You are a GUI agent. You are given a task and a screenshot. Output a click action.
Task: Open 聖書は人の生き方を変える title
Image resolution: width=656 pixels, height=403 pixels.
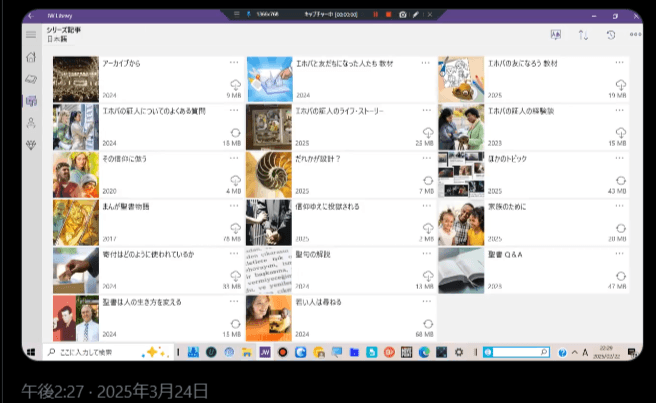pyautogui.click(x=142, y=302)
